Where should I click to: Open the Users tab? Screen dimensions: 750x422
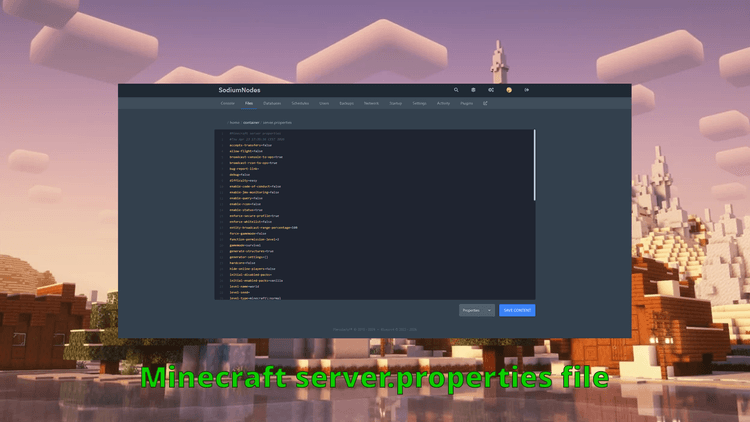point(324,103)
